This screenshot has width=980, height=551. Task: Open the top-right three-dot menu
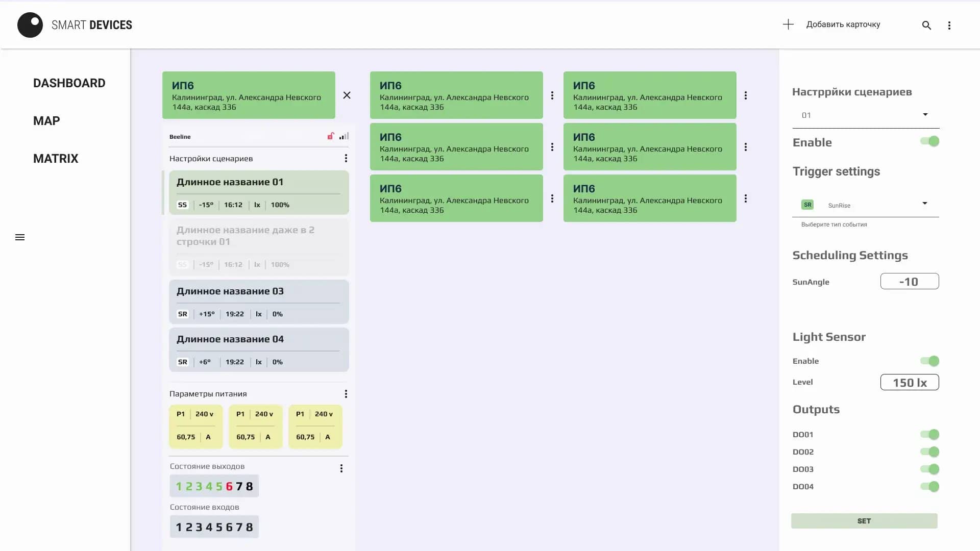click(x=949, y=25)
